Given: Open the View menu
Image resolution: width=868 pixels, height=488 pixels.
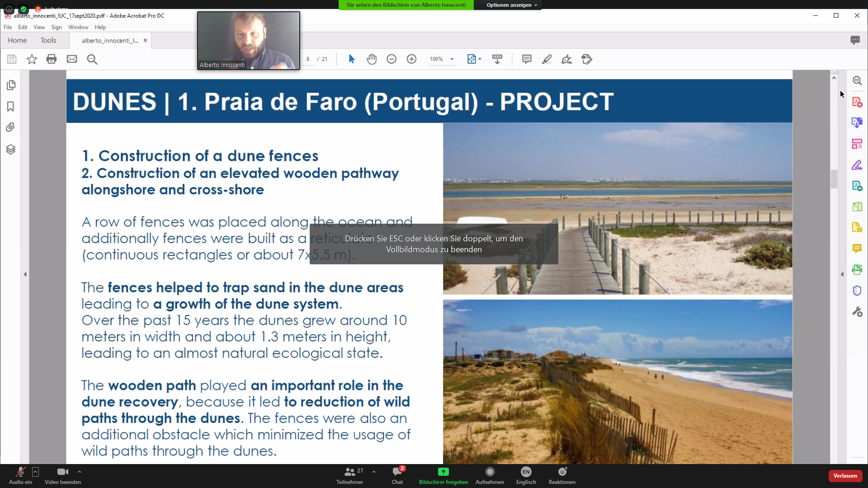Looking at the screenshot, I should click(39, 27).
